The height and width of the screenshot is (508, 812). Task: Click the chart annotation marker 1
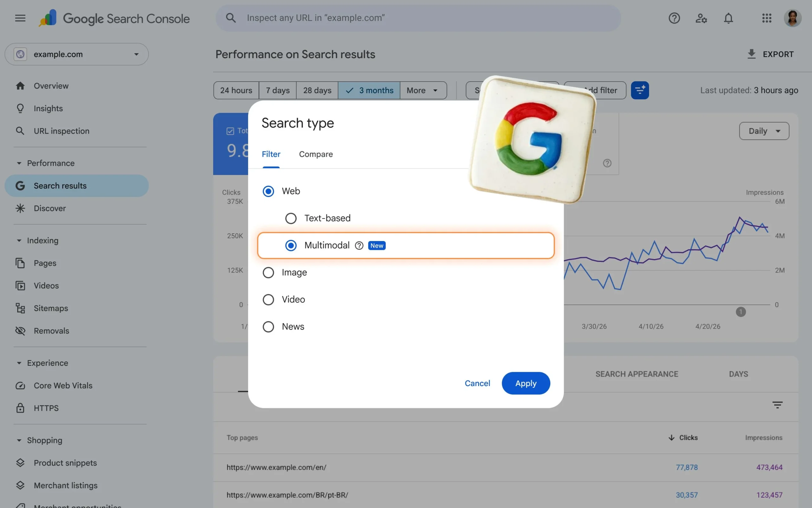pos(741,312)
